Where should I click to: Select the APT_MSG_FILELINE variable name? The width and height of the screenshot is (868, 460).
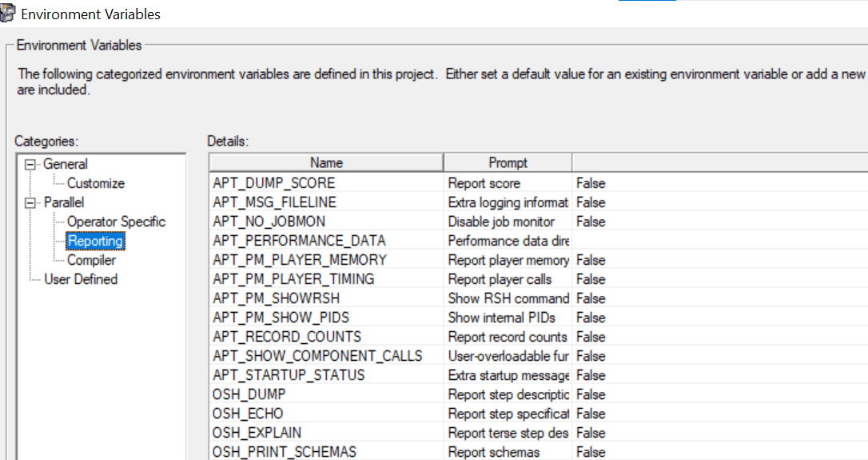[x=275, y=202]
